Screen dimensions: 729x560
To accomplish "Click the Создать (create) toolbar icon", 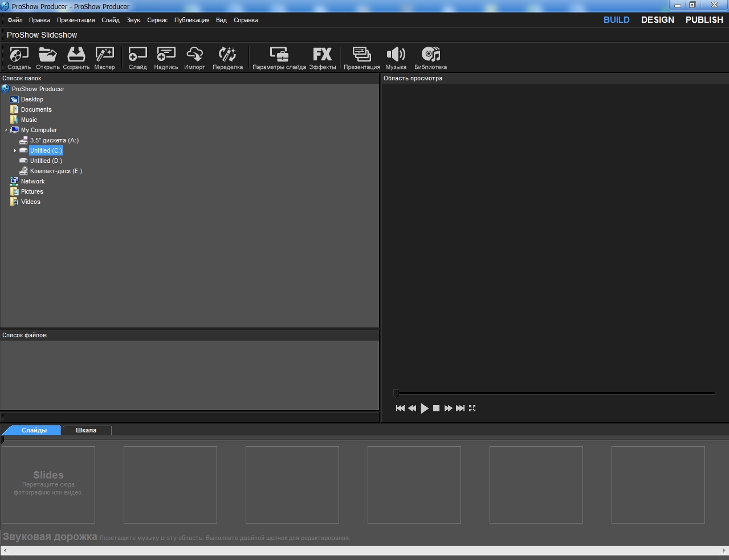I will click(x=19, y=58).
